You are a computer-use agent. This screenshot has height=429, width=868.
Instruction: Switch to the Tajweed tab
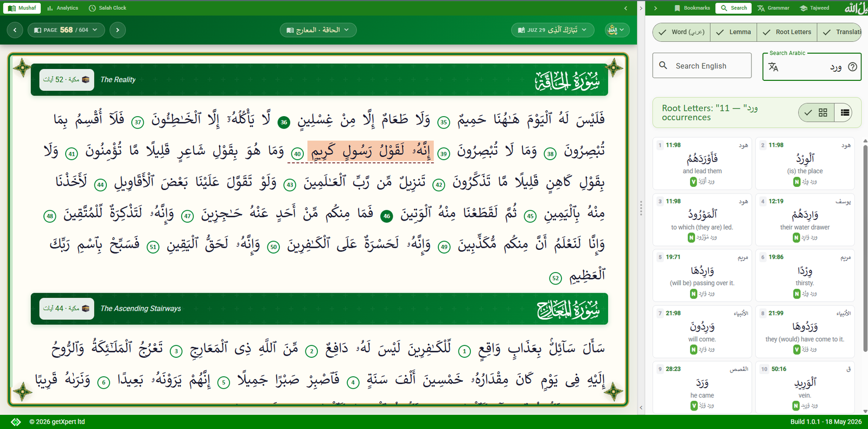814,8
